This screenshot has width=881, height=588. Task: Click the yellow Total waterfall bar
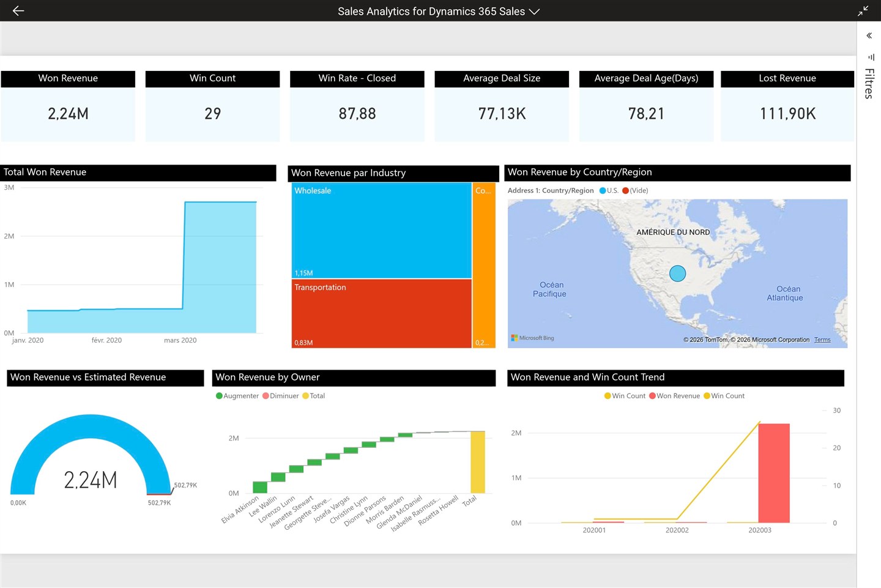[477, 462]
